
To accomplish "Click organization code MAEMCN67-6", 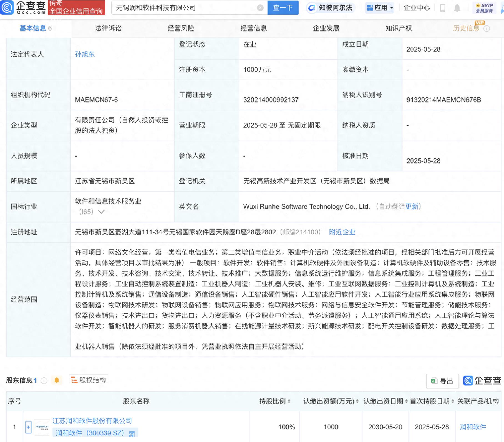I will tap(96, 100).
